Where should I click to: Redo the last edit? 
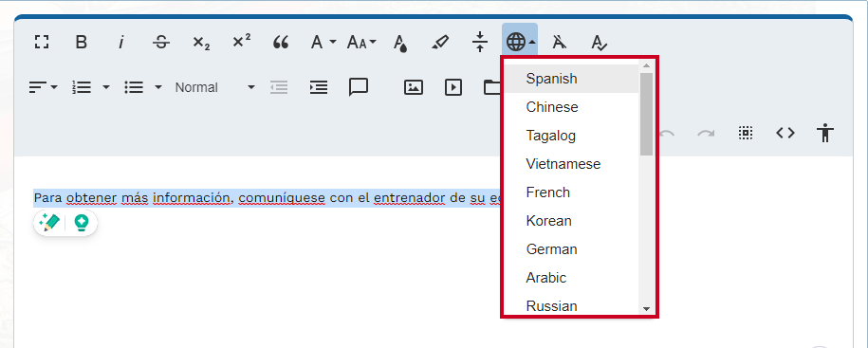pos(706,134)
